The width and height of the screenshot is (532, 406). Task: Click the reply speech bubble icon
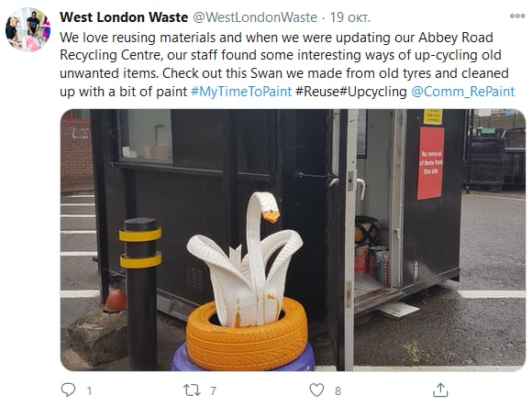coord(68,390)
